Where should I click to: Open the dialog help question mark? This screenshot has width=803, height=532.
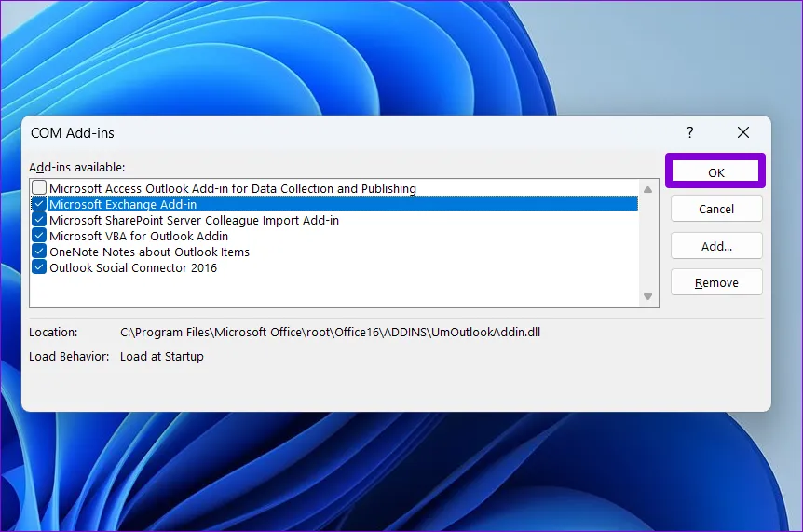point(690,133)
